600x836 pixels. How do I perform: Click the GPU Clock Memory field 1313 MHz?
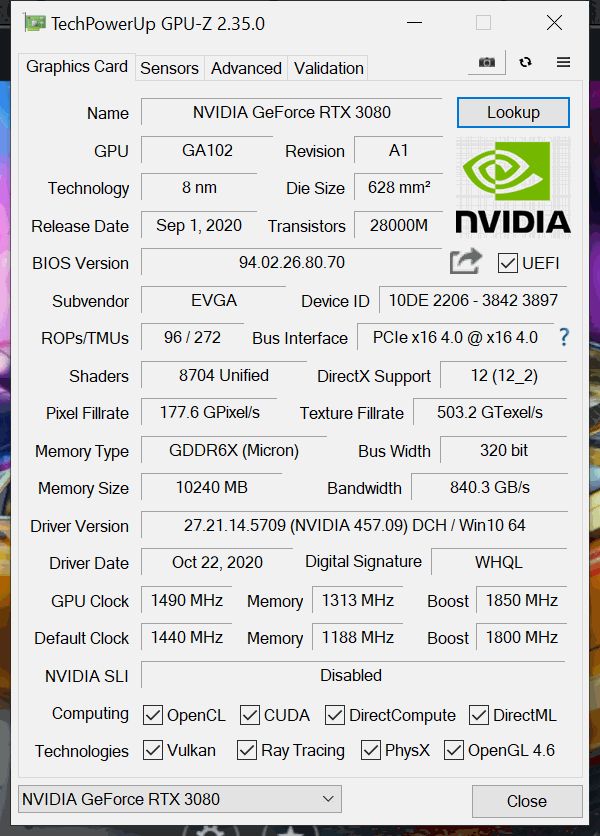pyautogui.click(x=358, y=600)
